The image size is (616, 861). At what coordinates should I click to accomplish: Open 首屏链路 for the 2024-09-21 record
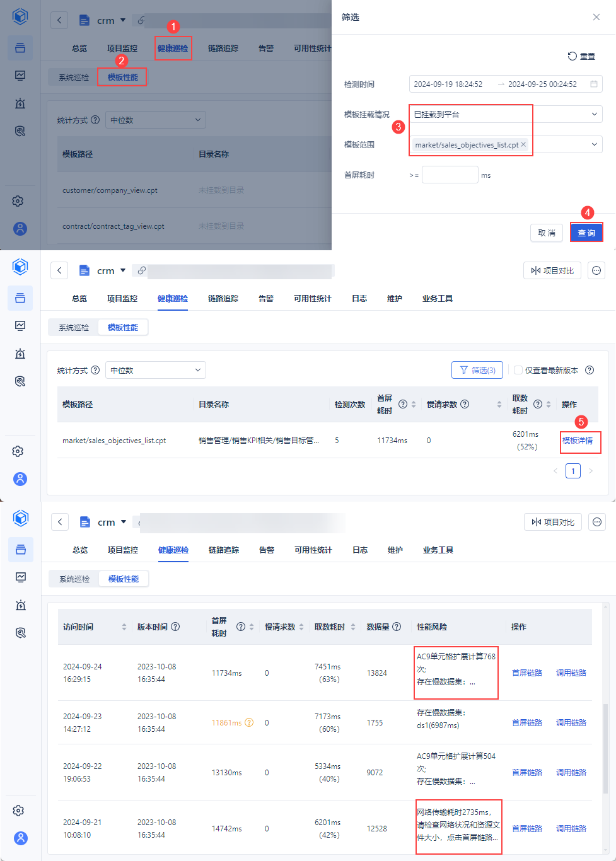[x=527, y=828]
